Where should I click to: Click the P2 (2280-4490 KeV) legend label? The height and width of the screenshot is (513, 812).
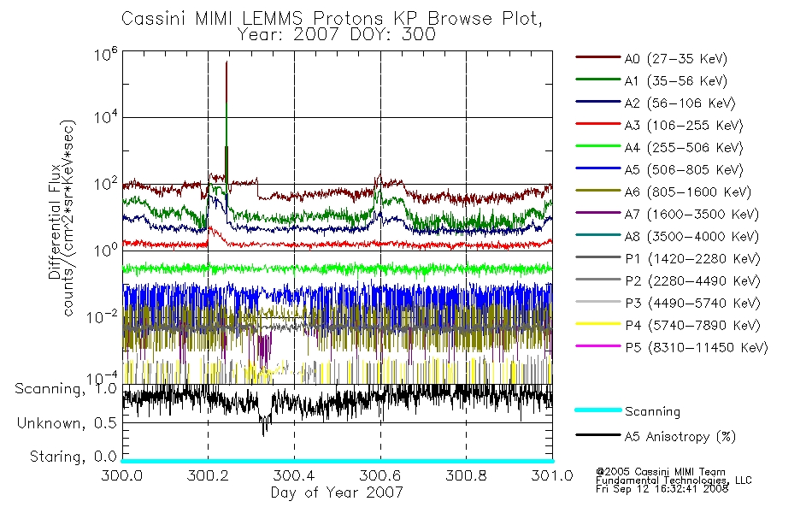[x=692, y=281]
